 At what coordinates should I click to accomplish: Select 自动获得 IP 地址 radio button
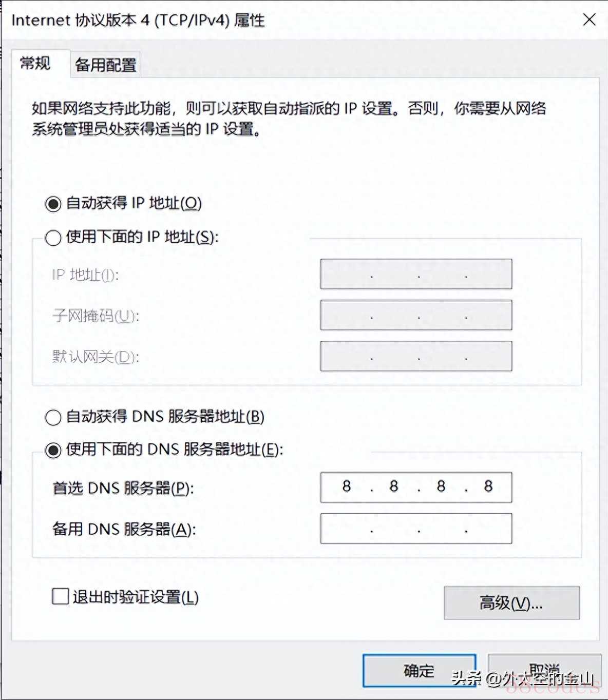[x=53, y=204]
